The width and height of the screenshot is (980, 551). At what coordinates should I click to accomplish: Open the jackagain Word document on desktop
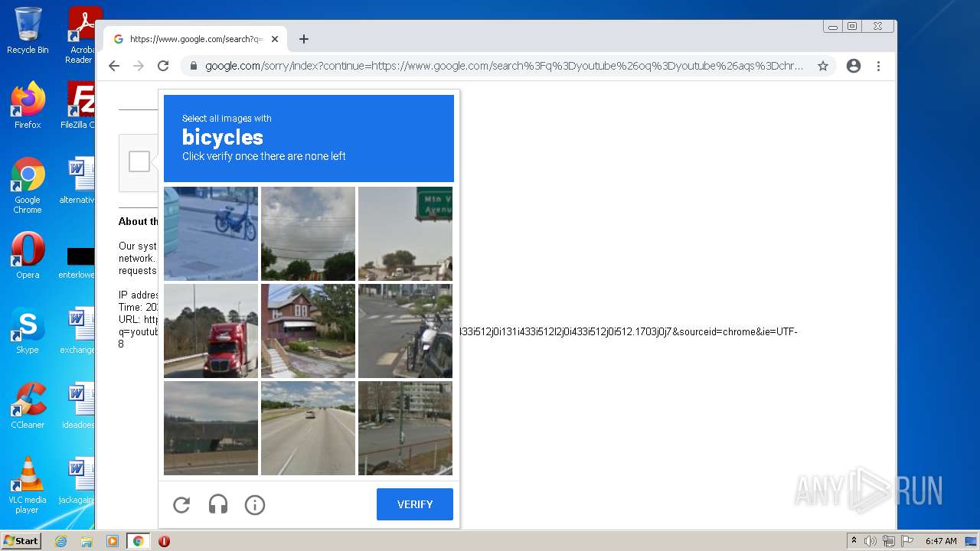[x=77, y=480]
